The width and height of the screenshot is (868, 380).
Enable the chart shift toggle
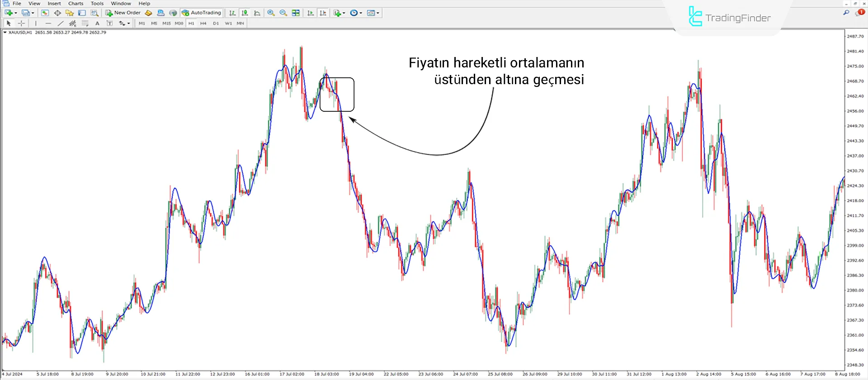point(323,13)
